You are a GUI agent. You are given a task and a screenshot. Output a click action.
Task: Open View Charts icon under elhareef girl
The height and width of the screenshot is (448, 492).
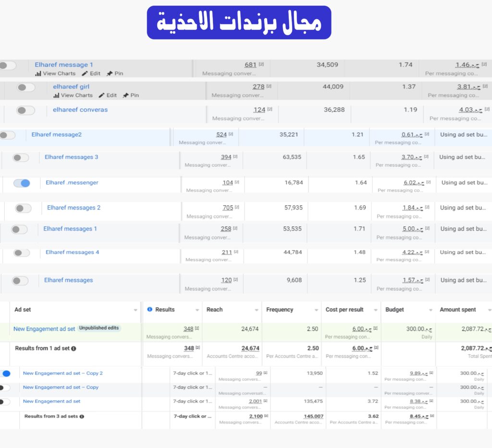click(x=56, y=95)
